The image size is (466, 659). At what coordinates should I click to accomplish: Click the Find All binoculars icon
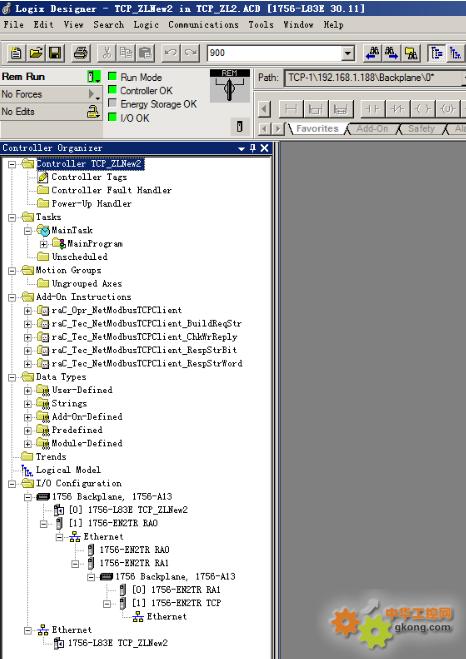tap(411, 53)
